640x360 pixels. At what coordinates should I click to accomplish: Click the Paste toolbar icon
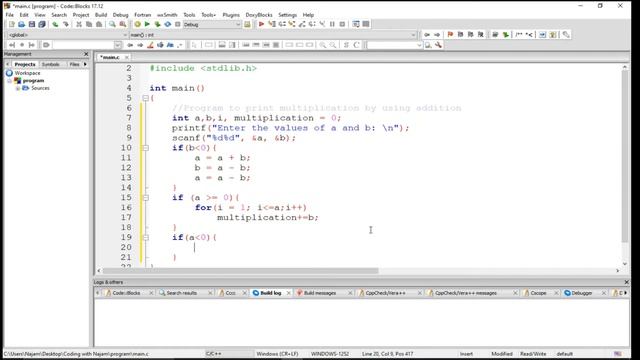[x=99, y=24]
